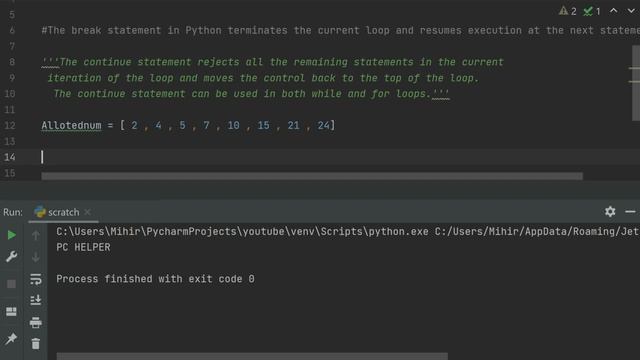640x360 pixels.
Task: Print the console output
Action: tap(36, 322)
